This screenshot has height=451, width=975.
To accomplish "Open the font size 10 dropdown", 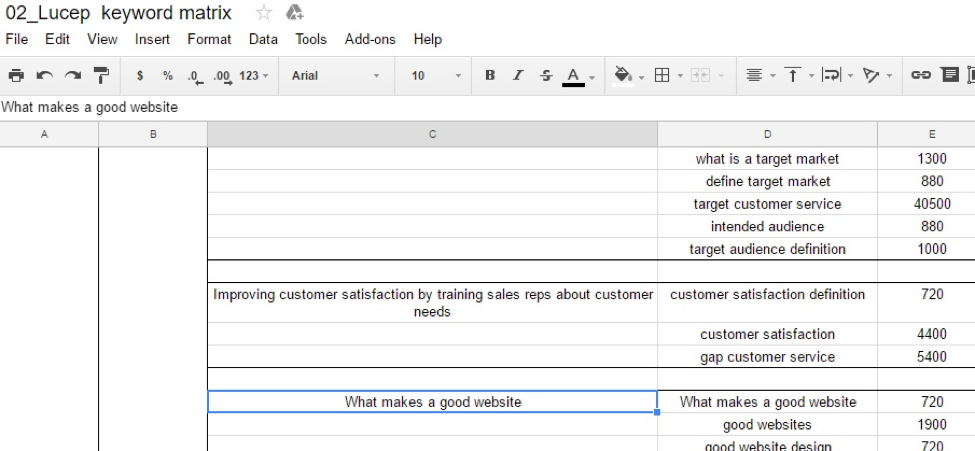I will coord(436,76).
